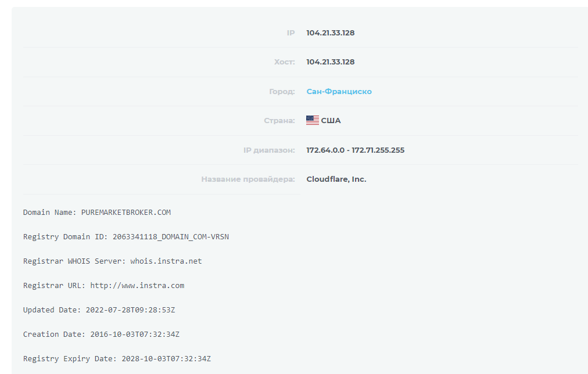Click the http://www.instra.com registrar URL
Image resolution: width=588 pixels, height=374 pixels.
137,286
